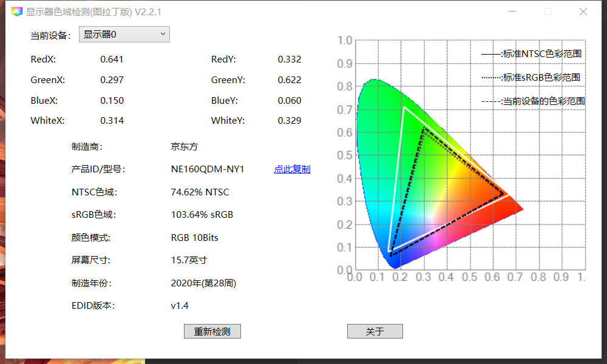This screenshot has height=364, width=607.
Task: Select the GreenX value 0.297
Action: [x=112, y=79]
